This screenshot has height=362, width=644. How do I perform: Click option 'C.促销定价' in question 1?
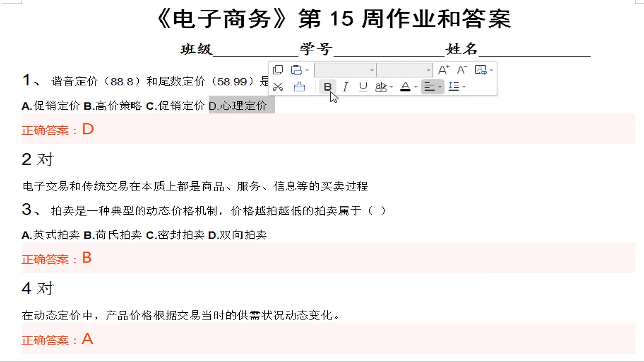click(x=176, y=106)
